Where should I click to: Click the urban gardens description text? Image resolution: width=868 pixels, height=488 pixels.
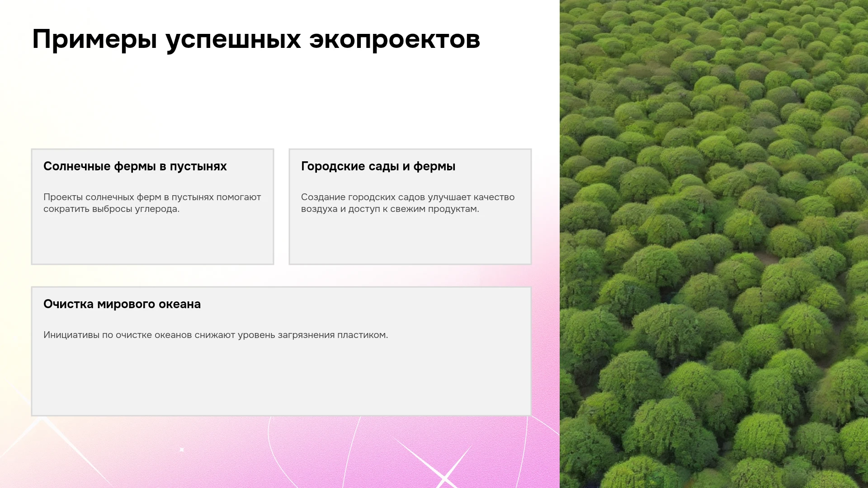click(408, 203)
